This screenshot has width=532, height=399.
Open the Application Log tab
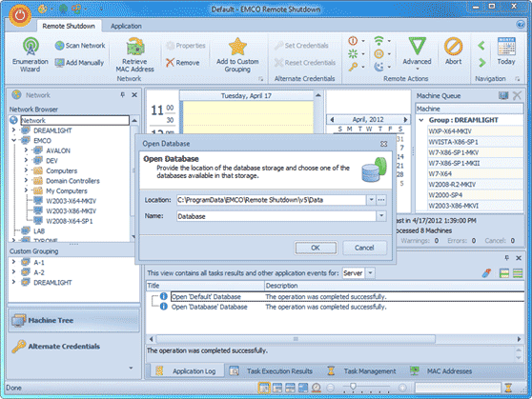tap(187, 370)
